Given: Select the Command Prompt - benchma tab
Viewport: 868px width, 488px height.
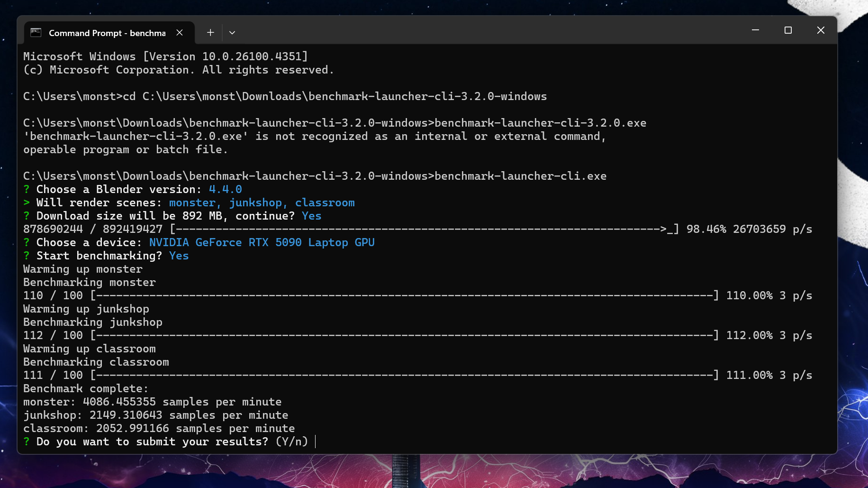Looking at the screenshot, I should (x=109, y=33).
